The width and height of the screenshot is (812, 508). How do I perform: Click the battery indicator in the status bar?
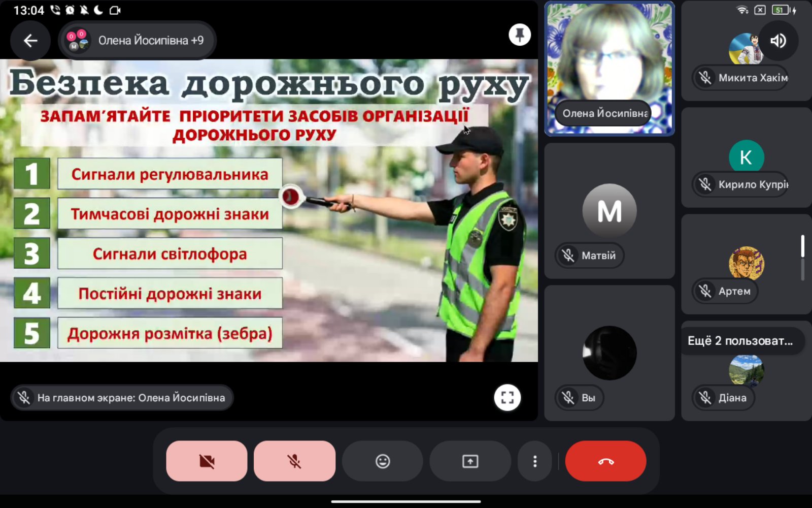coord(784,10)
